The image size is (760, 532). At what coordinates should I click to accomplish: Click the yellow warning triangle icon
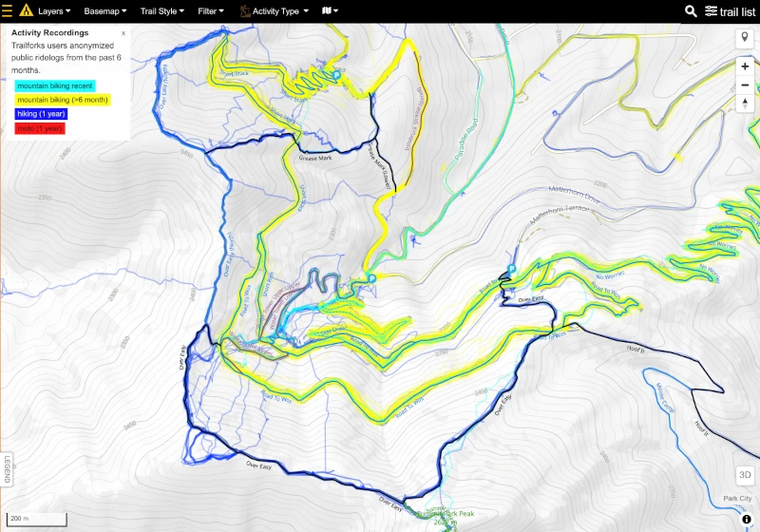27,10
